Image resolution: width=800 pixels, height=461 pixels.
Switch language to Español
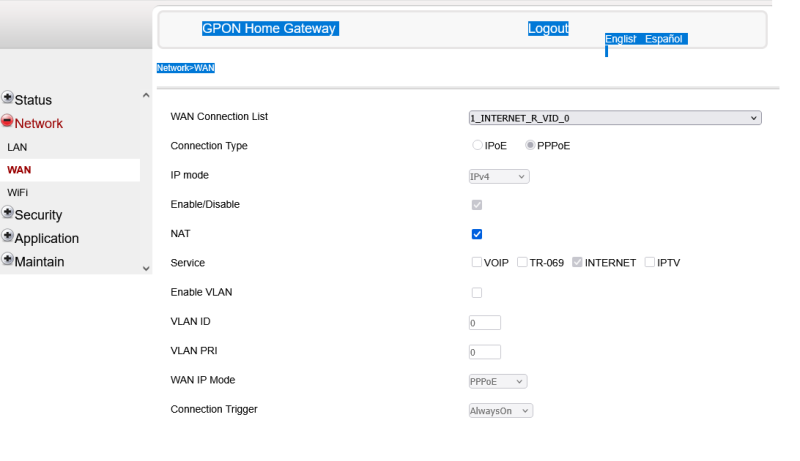click(x=663, y=39)
